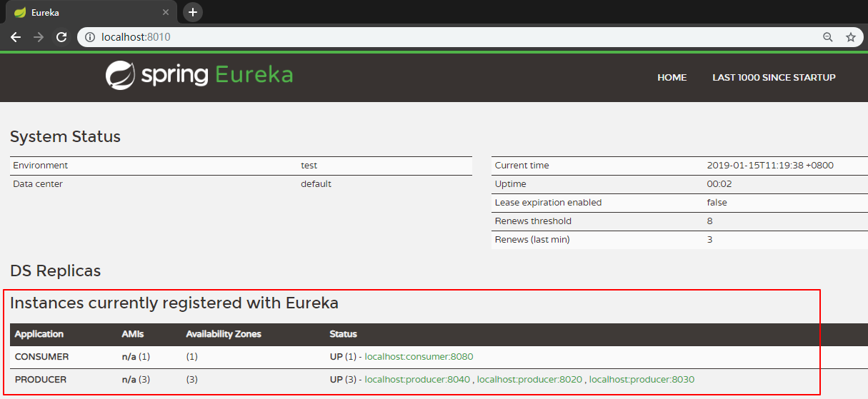
Task: Open the localhost:consumer:8080 instance link
Action: pos(419,357)
